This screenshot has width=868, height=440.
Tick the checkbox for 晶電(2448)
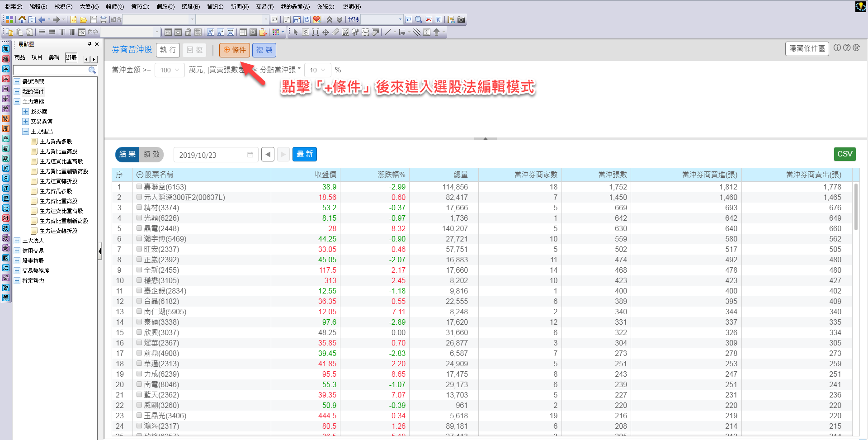click(x=139, y=228)
